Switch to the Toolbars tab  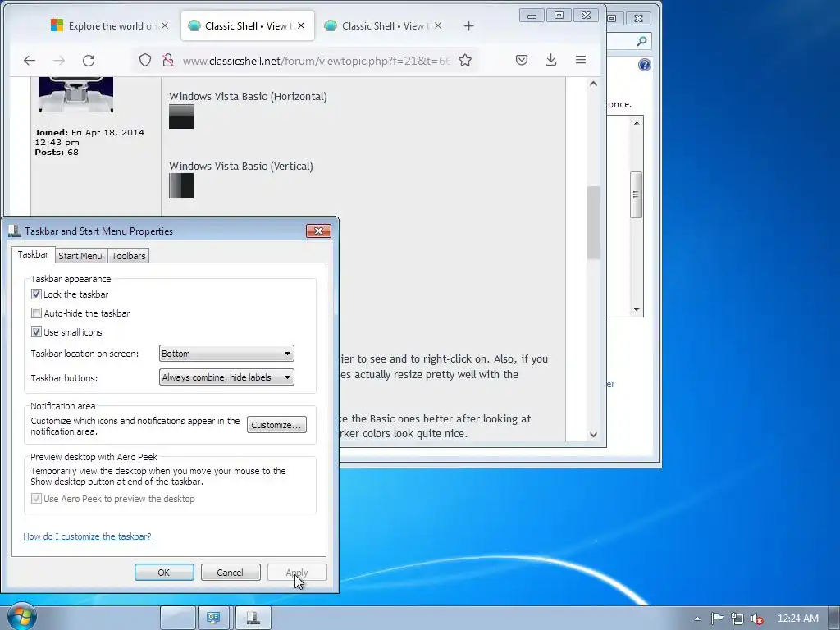point(129,256)
